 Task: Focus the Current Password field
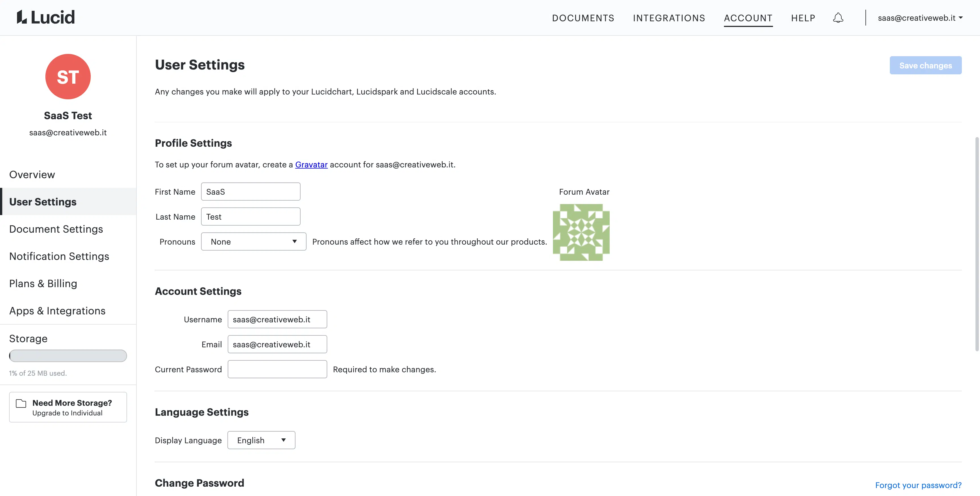point(277,369)
